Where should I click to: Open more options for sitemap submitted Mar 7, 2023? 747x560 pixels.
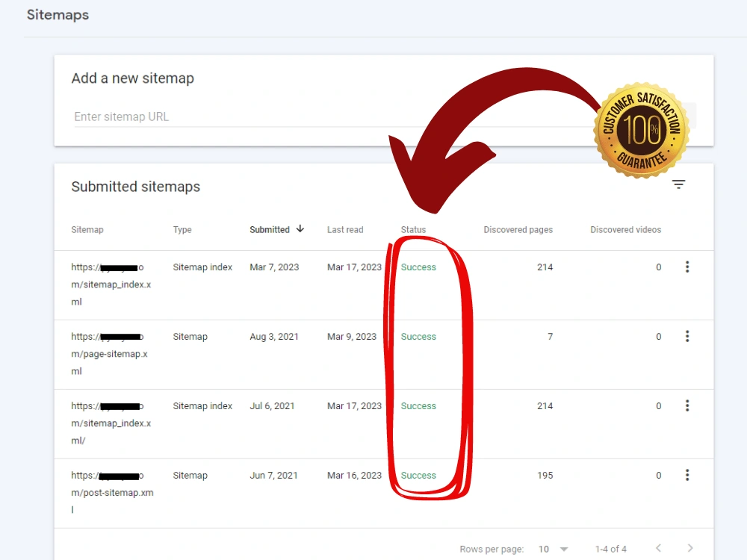click(x=687, y=267)
